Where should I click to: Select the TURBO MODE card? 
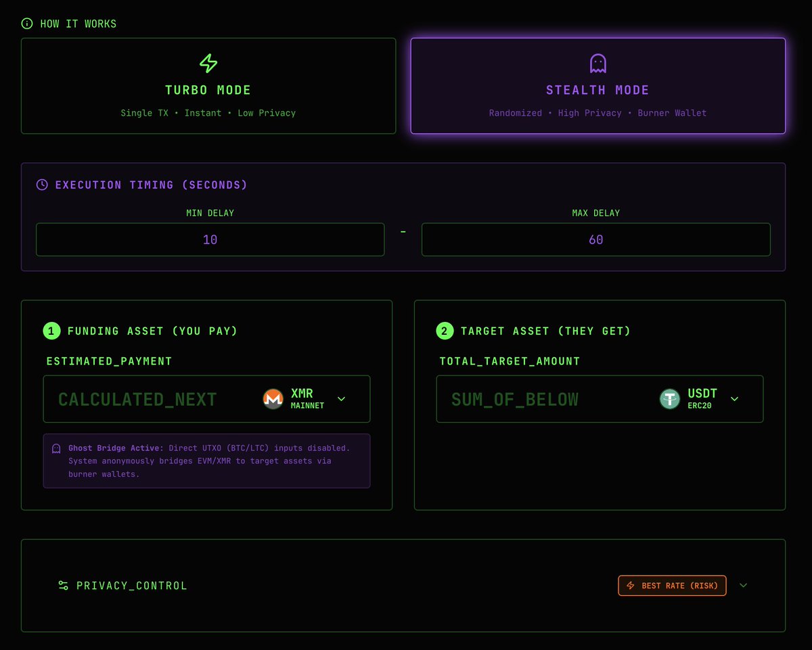(x=208, y=86)
